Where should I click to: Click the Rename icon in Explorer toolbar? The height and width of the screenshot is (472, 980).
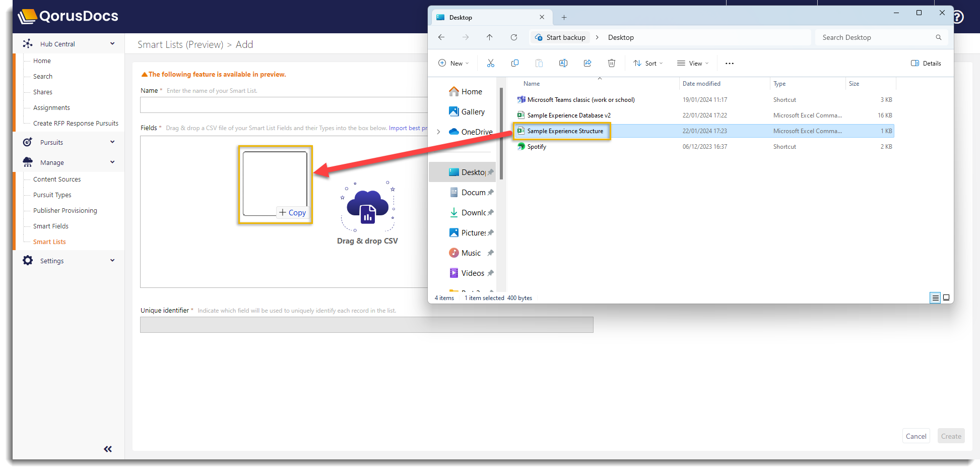[x=563, y=63]
